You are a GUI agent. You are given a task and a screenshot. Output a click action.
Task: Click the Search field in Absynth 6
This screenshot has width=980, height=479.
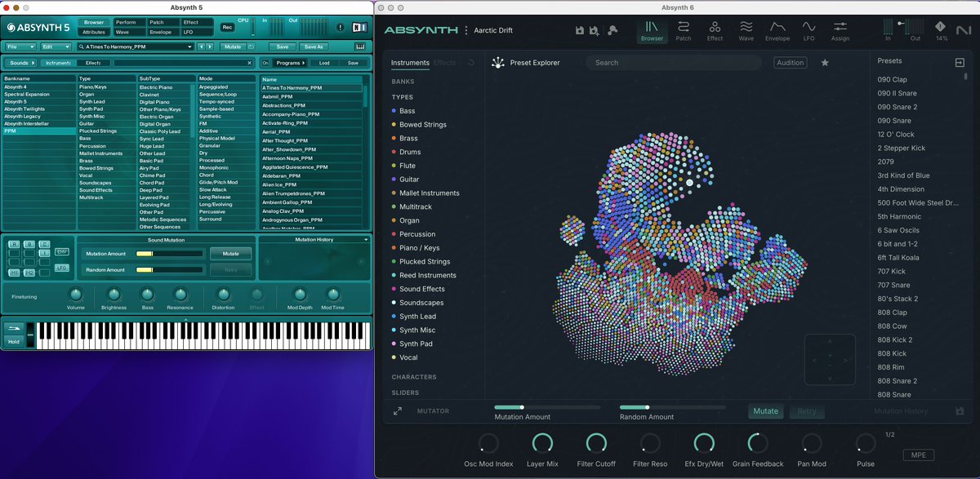[674, 63]
